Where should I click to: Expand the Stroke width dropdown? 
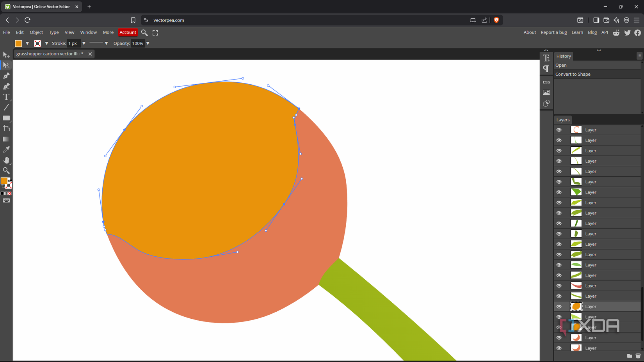(x=84, y=43)
